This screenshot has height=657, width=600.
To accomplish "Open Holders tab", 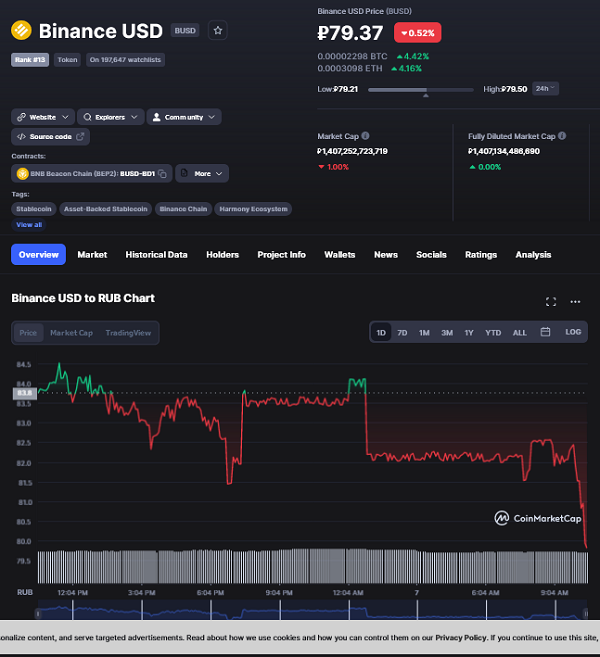I will pos(222,254).
